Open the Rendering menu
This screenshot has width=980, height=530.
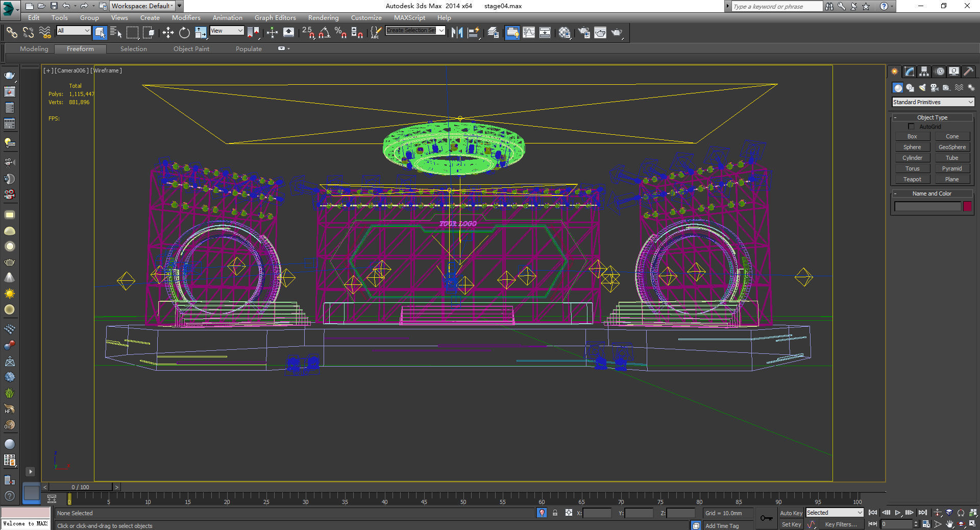click(x=323, y=18)
